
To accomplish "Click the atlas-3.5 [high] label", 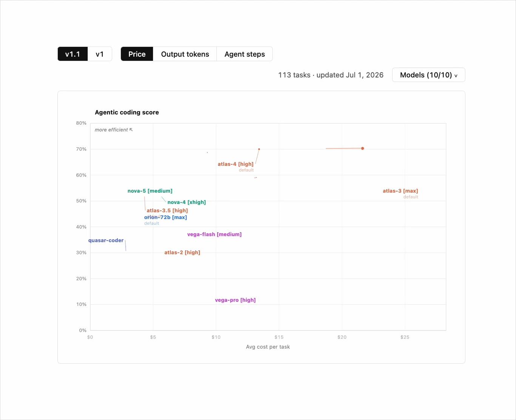I will 167,210.
